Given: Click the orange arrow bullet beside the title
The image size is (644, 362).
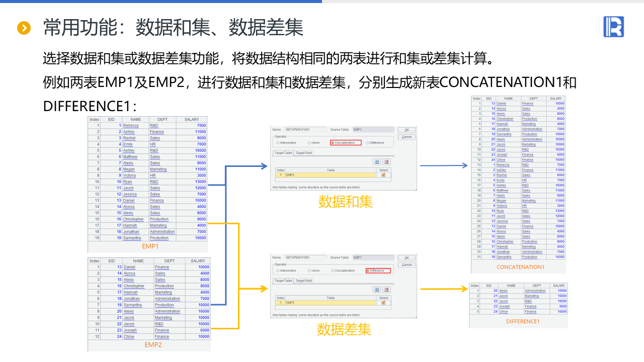Looking at the screenshot, I should point(24,28).
